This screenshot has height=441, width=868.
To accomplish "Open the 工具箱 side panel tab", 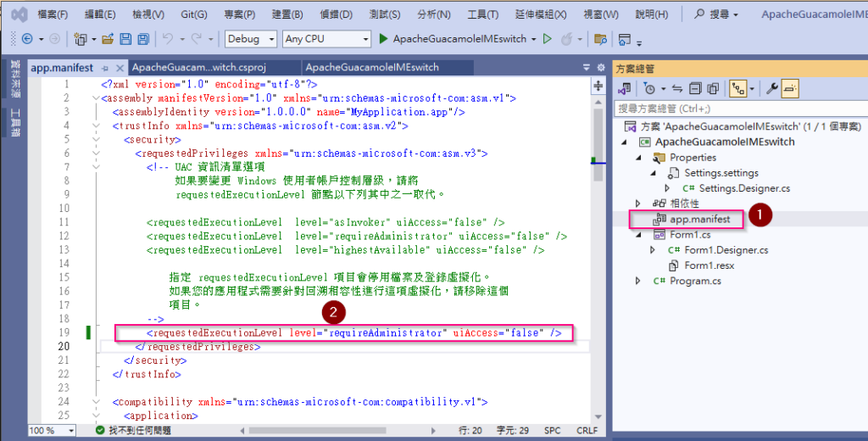I will 15,122.
